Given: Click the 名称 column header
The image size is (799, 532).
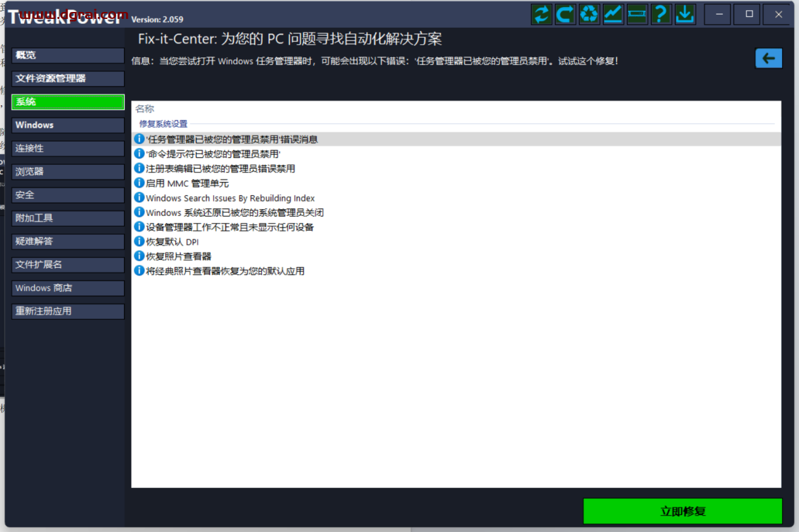Looking at the screenshot, I should coord(145,109).
